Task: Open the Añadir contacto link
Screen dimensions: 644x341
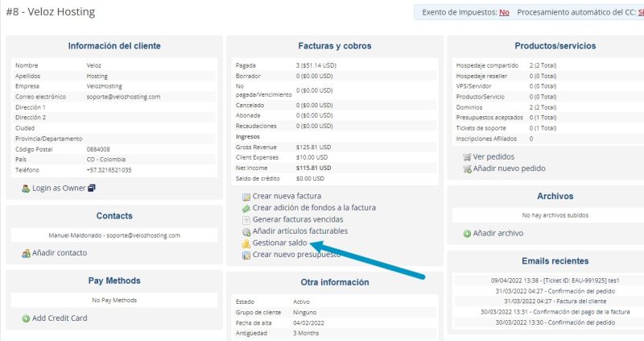Action: [x=60, y=252]
